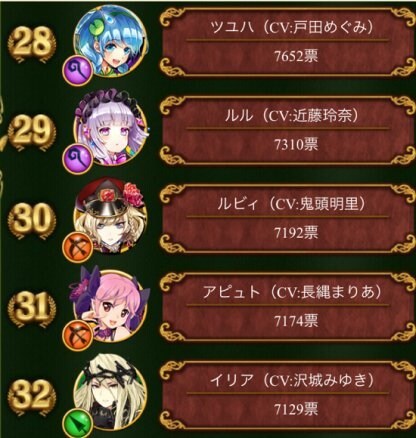Click the rank 28 laurel badge
The width and height of the screenshot is (416, 438).
click(31, 43)
